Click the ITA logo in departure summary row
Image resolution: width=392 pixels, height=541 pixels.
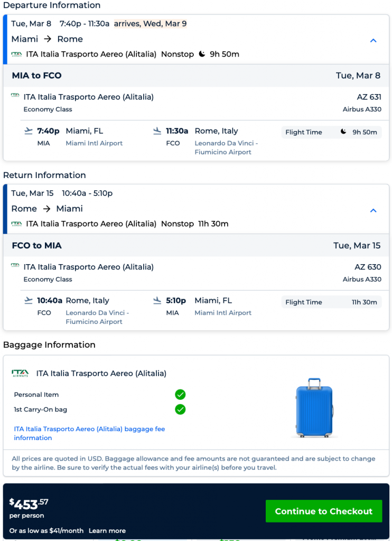click(x=16, y=54)
